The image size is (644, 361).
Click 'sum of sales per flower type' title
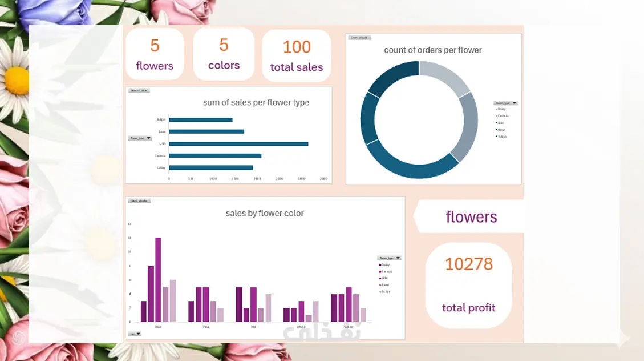256,102
